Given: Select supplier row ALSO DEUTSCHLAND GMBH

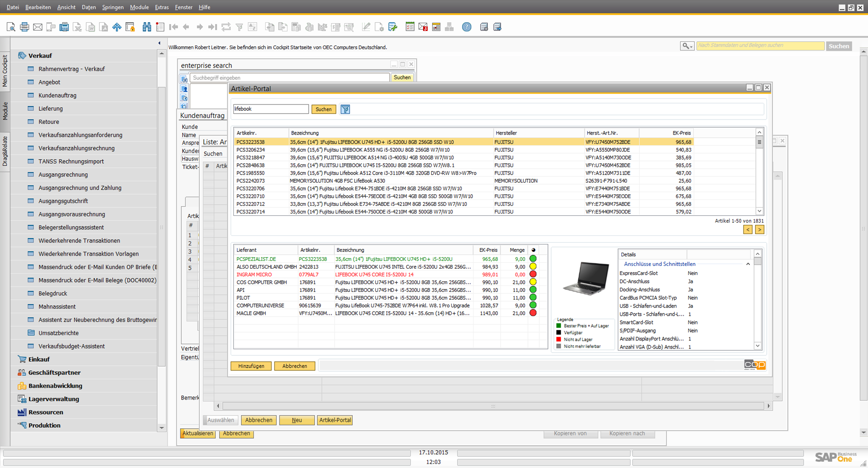Looking at the screenshot, I should [x=386, y=267].
